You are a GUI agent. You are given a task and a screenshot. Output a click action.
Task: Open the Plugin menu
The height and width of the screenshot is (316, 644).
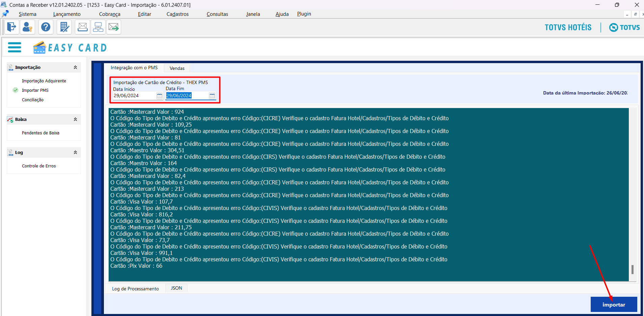tap(304, 14)
